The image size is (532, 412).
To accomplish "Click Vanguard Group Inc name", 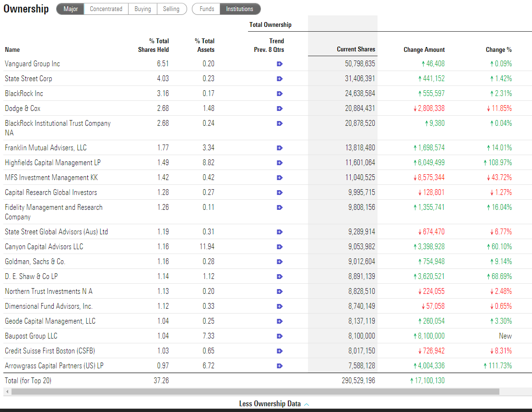I will 32,64.
